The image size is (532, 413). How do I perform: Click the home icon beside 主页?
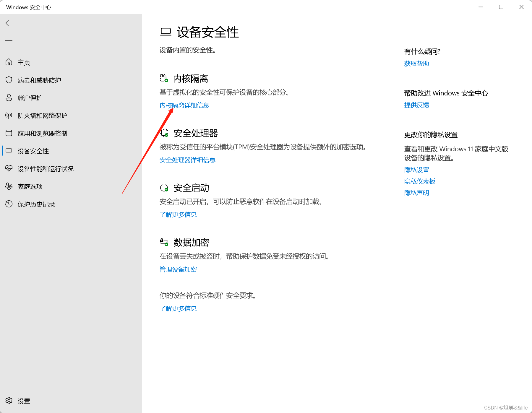coord(9,62)
